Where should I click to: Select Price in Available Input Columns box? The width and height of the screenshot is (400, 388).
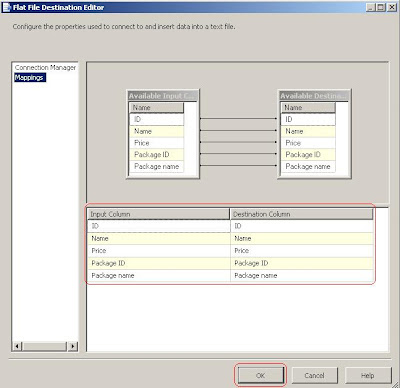click(x=156, y=143)
